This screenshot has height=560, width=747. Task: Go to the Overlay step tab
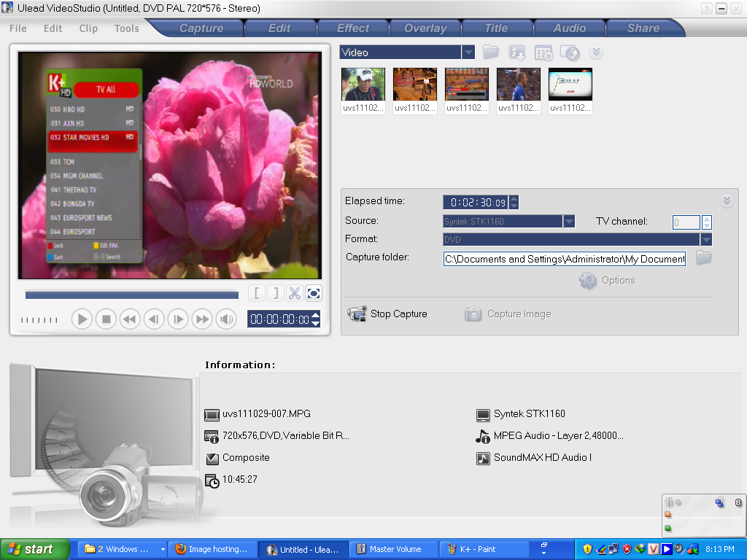coord(425,28)
